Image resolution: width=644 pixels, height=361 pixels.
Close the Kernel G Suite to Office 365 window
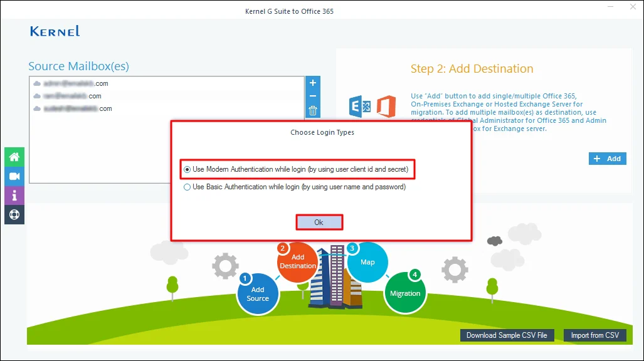click(x=633, y=7)
